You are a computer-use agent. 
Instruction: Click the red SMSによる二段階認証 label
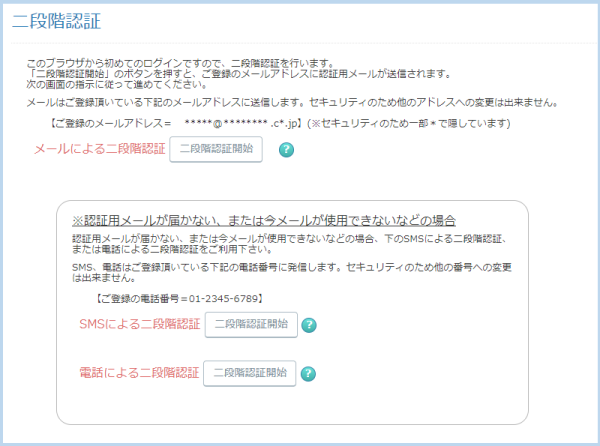[140, 324]
